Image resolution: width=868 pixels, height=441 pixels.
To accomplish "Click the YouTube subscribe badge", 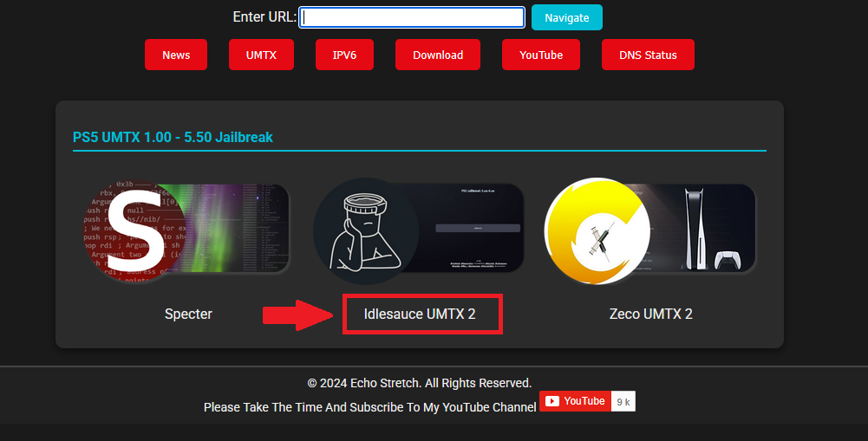I will [575, 401].
